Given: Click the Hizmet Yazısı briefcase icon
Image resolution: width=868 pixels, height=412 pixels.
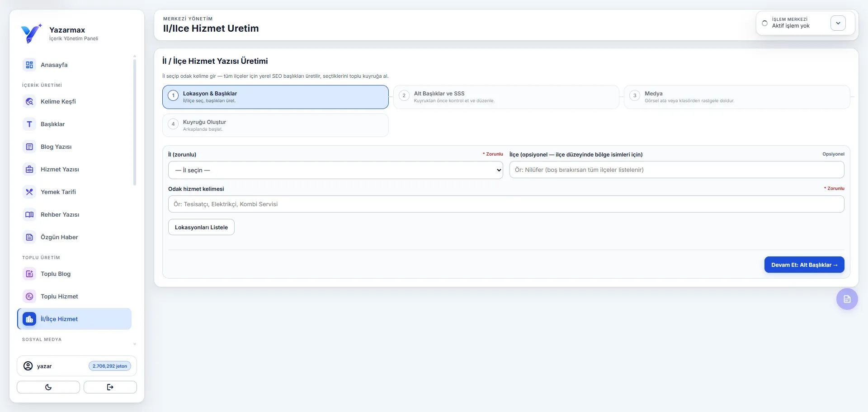Looking at the screenshot, I should [x=29, y=170].
